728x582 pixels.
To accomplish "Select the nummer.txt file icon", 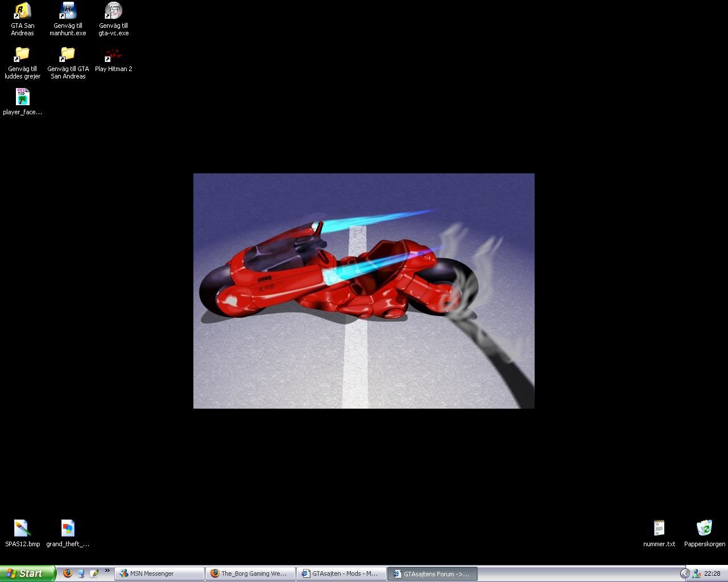I will tap(659, 533).
